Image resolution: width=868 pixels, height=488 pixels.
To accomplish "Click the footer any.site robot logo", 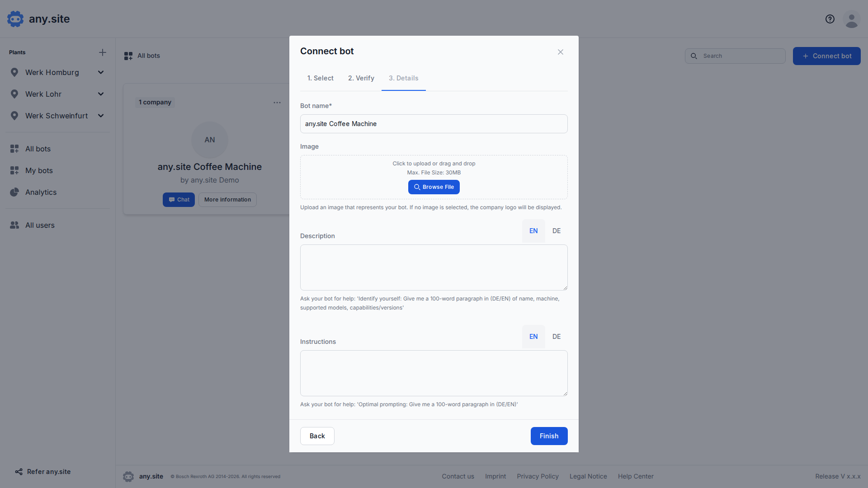I will [128, 476].
